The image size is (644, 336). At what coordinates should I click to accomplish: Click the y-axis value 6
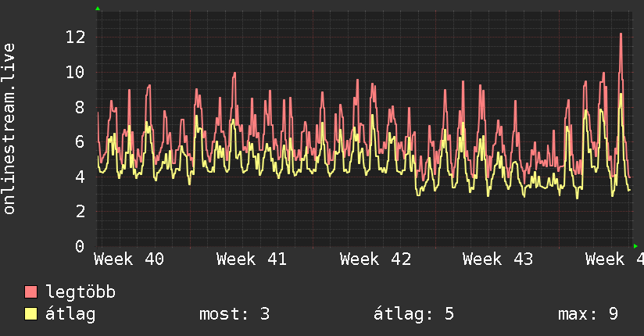point(80,142)
